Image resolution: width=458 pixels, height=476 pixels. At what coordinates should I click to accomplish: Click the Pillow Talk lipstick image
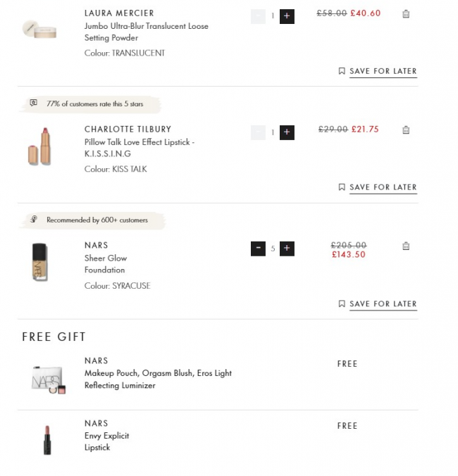pyautogui.click(x=39, y=146)
